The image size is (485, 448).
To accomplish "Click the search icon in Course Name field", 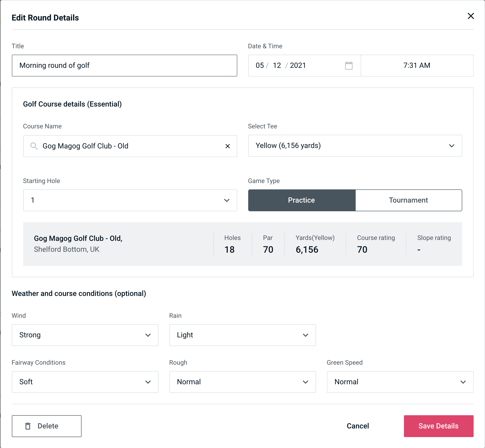I will 34,146.
